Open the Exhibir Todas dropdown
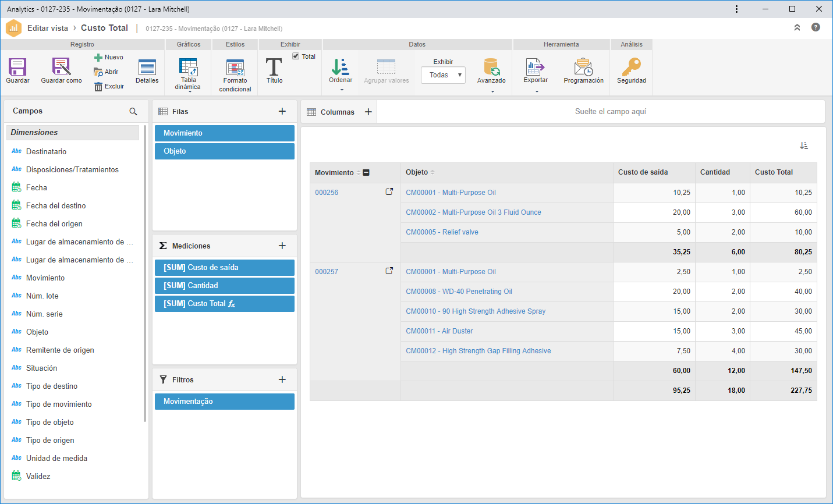 (443, 75)
